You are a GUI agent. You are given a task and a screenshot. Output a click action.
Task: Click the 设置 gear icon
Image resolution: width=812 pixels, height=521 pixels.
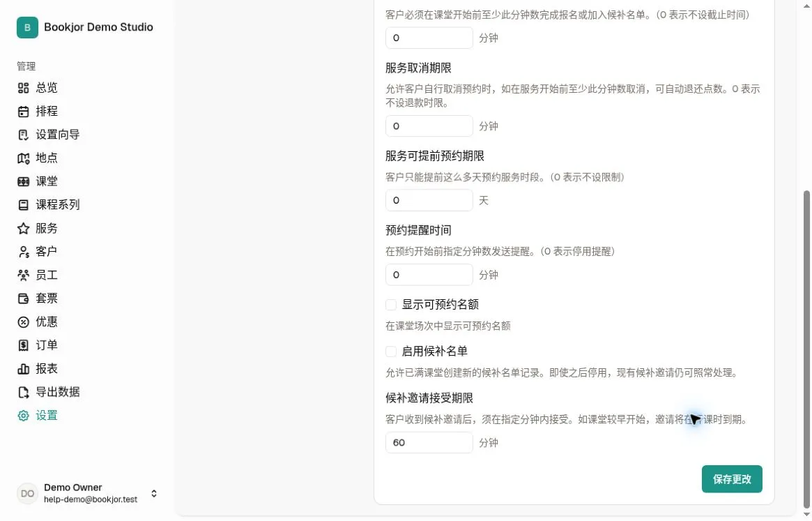pos(23,416)
